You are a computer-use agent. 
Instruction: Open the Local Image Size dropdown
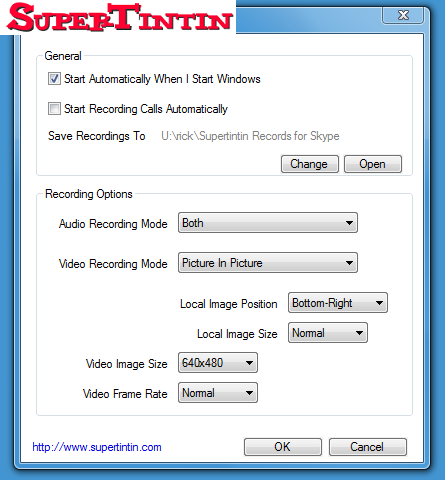[x=328, y=333]
